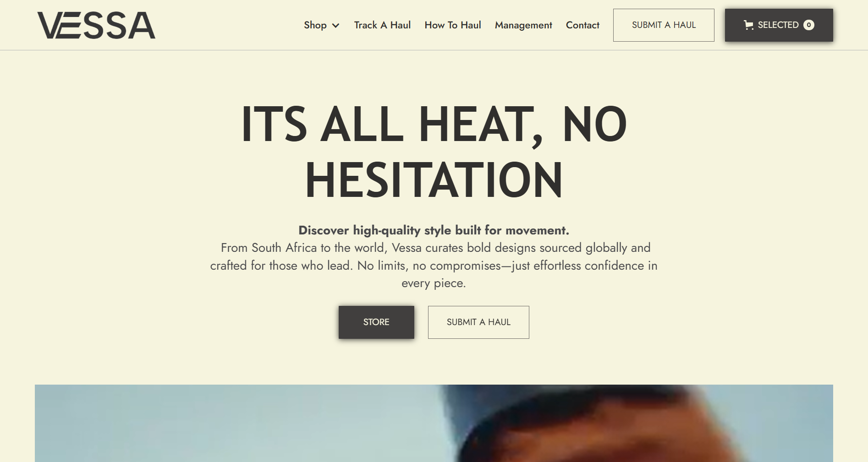Click the From South Africa paragraph text
Image resolution: width=868 pixels, height=462 pixels.
pos(434,266)
